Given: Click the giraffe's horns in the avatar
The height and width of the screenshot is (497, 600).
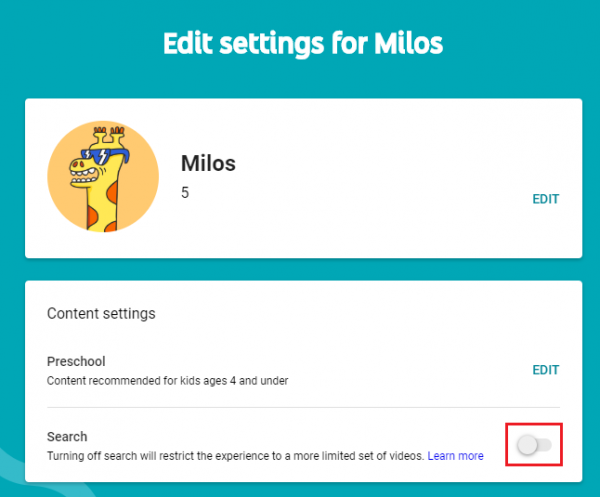Looking at the screenshot, I should [x=109, y=135].
